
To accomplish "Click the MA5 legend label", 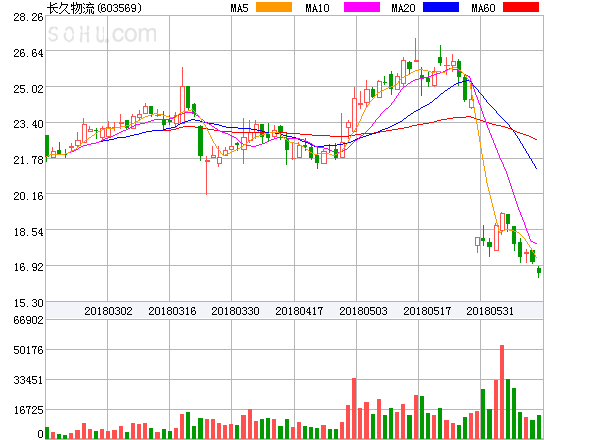I will 239,8.
